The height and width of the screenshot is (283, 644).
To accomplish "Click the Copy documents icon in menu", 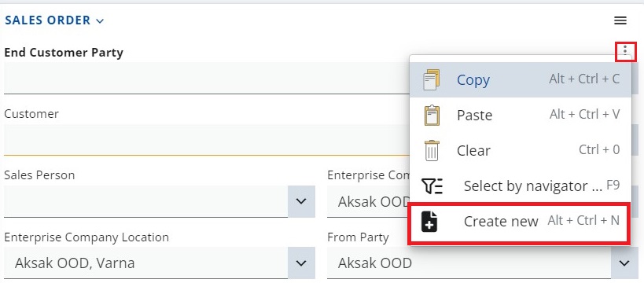I will coord(431,79).
